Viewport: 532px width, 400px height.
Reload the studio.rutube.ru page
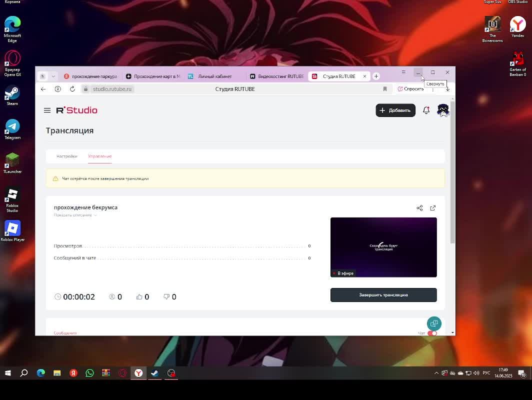[x=72, y=89]
